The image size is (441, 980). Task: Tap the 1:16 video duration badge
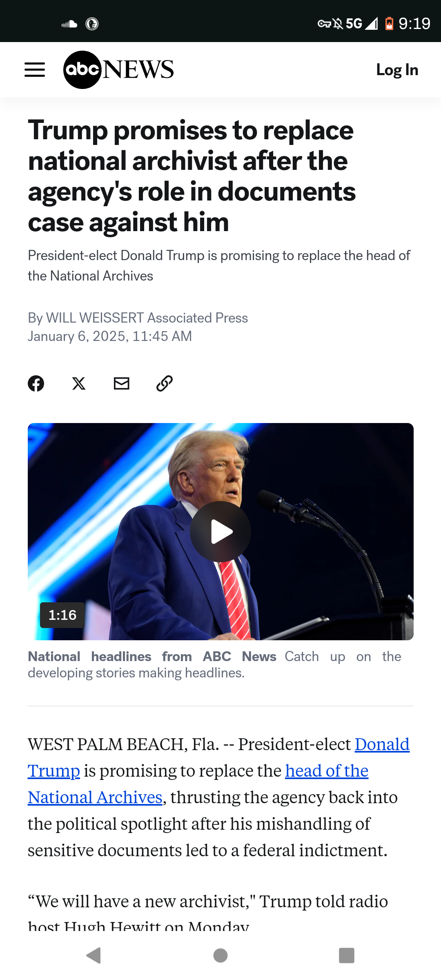pos(62,615)
